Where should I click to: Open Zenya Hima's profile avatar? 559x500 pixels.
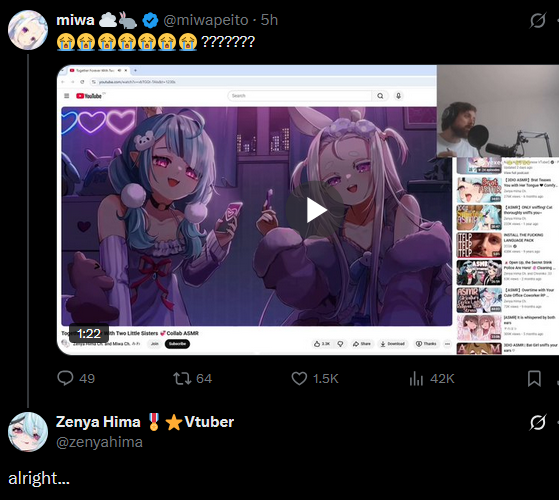(28, 432)
